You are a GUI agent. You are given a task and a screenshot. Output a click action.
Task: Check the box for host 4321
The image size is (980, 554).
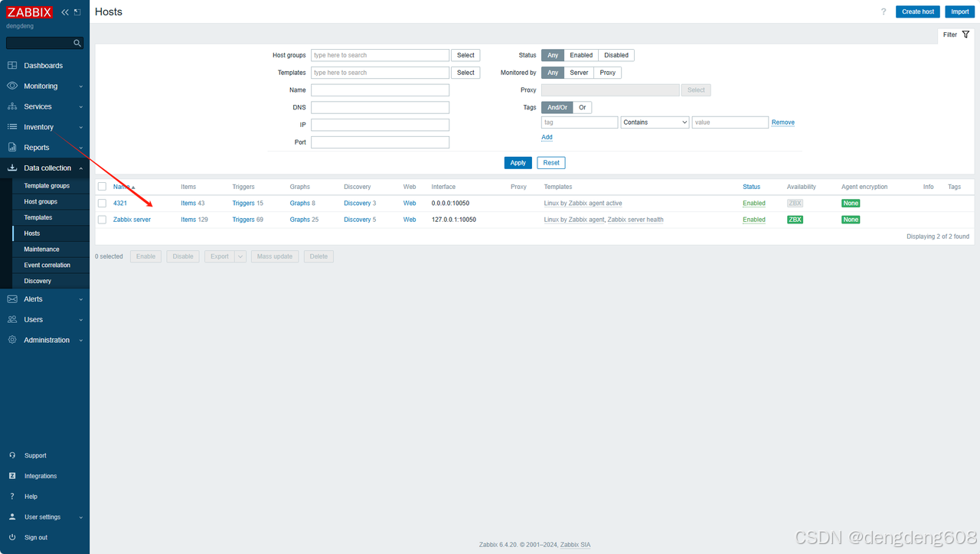[102, 204]
